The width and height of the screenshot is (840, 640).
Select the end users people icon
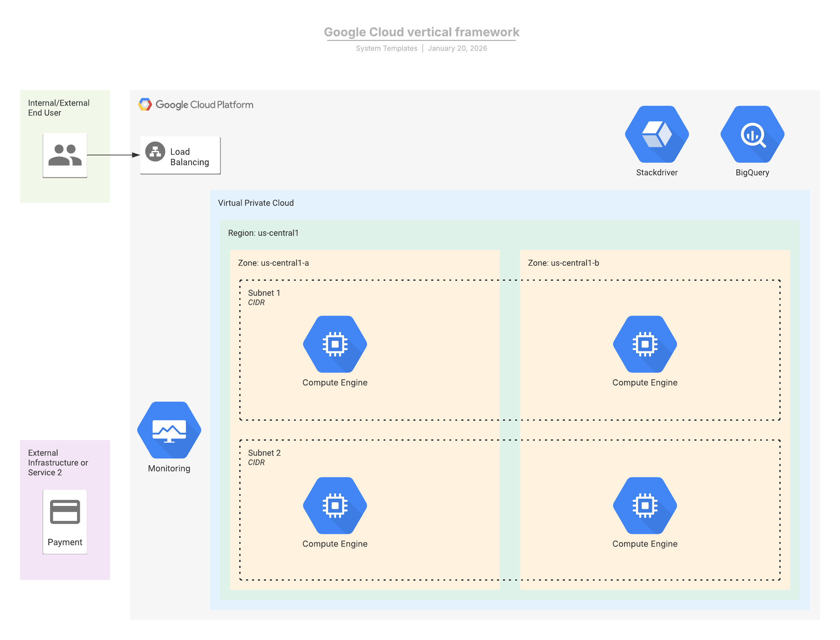65,155
